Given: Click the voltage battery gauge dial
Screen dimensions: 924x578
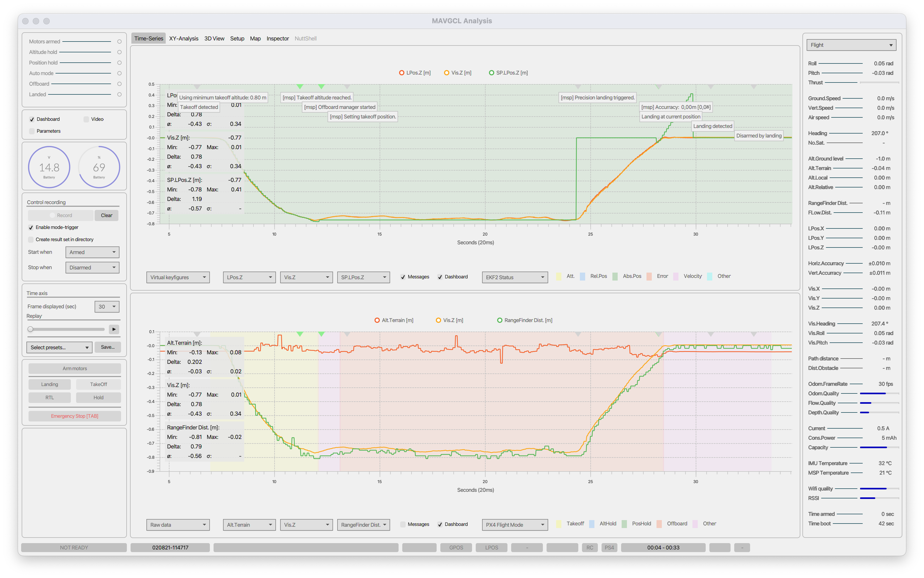Looking at the screenshot, I should click(x=49, y=167).
